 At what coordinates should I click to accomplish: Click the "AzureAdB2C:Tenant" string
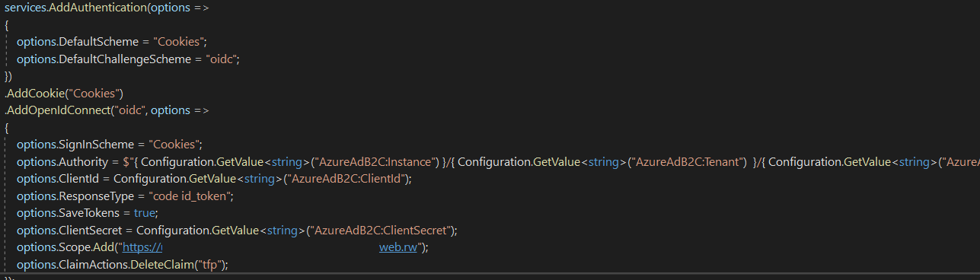[x=688, y=161]
